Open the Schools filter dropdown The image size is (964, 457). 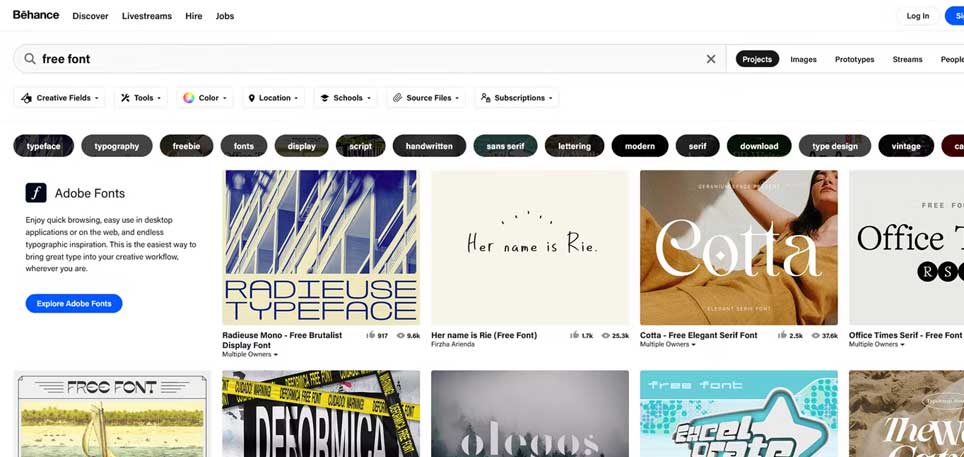click(346, 98)
